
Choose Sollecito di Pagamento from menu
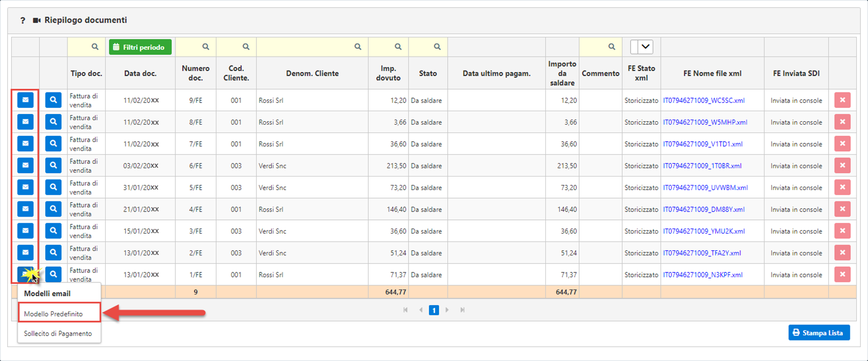tap(58, 333)
